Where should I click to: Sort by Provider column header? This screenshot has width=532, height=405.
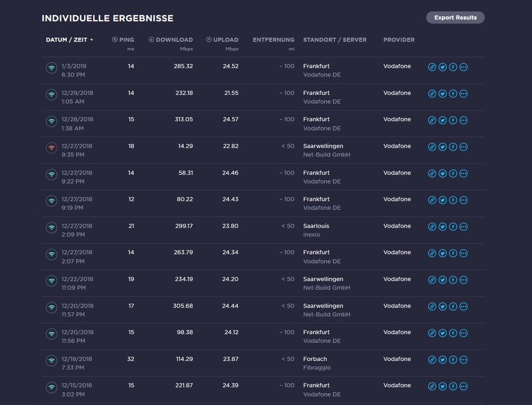tap(399, 40)
